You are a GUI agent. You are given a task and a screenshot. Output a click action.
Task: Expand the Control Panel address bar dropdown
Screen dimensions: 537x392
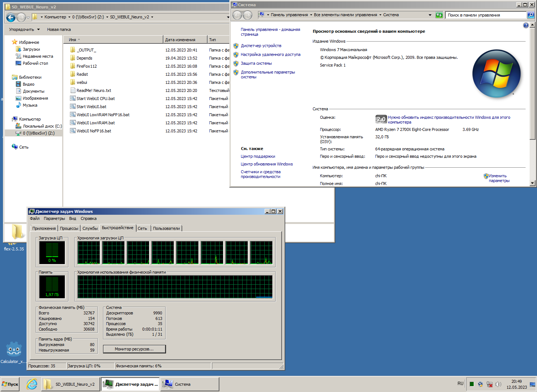click(x=430, y=15)
